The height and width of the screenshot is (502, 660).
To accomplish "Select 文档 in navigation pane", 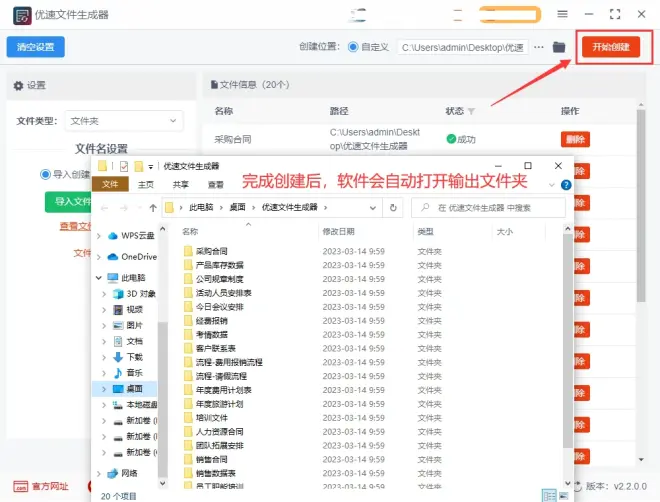I will point(128,341).
